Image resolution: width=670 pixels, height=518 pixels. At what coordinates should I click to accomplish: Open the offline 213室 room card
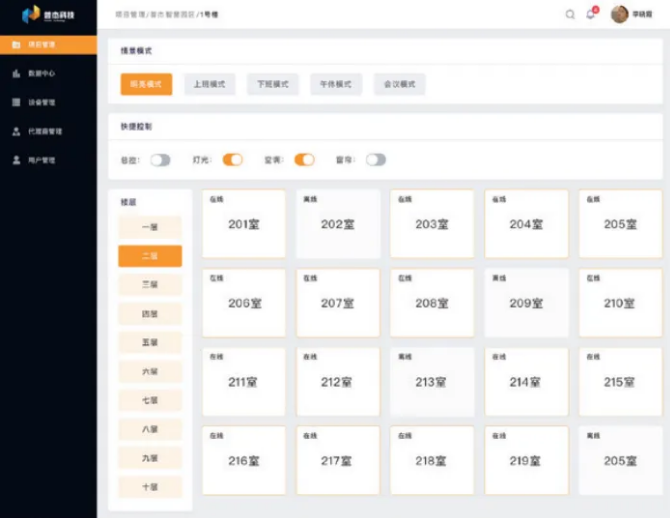pos(432,382)
